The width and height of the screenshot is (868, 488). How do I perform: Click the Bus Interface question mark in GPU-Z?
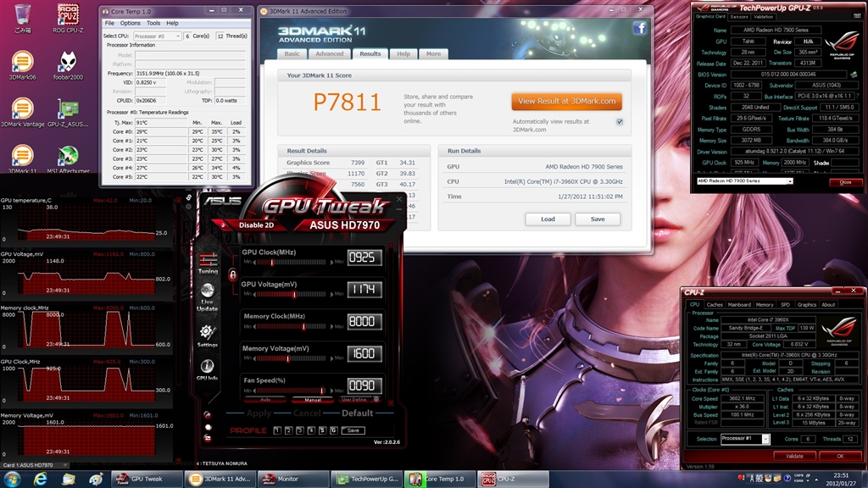pos(858,97)
